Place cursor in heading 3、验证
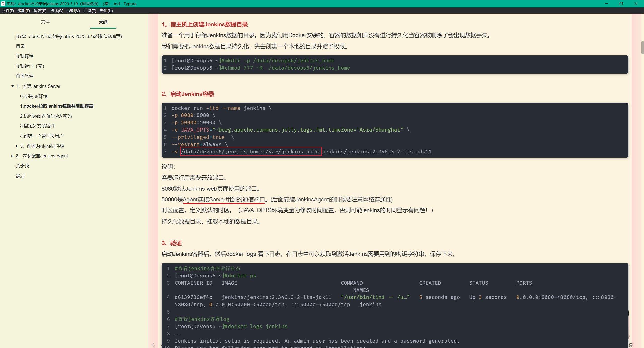 [x=171, y=243]
